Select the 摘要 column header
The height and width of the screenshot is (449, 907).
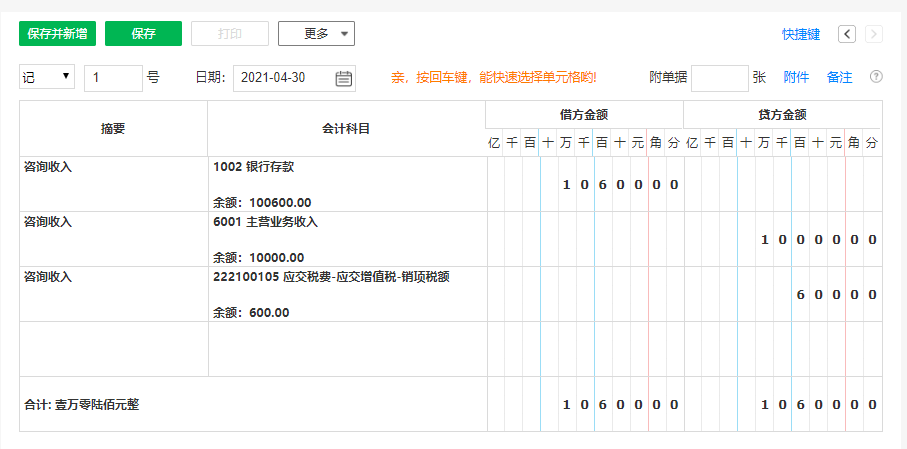coord(113,128)
